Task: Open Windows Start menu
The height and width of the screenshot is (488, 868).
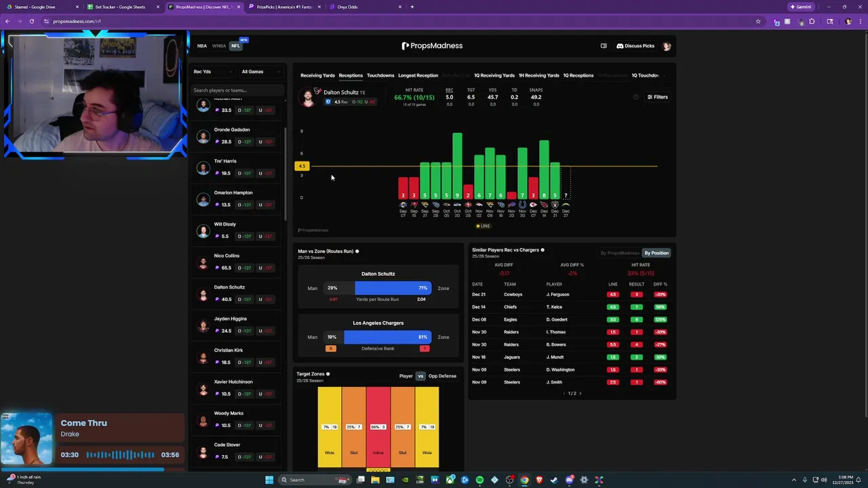Action: click(269, 480)
